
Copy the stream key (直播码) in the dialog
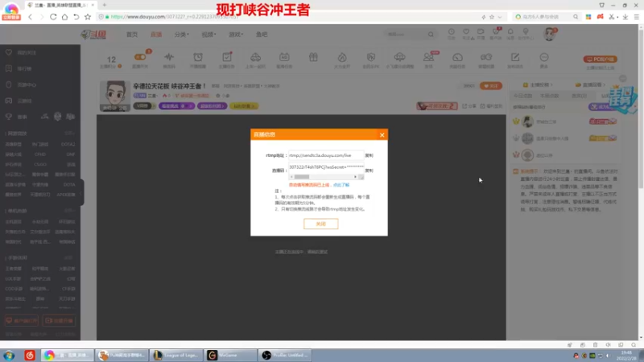point(369,171)
